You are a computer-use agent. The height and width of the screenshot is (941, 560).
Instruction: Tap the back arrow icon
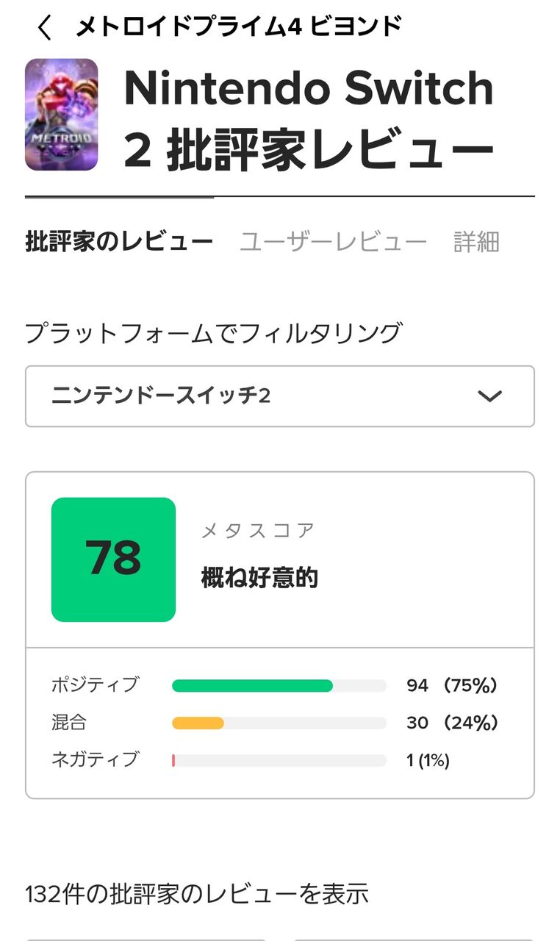click(45, 28)
